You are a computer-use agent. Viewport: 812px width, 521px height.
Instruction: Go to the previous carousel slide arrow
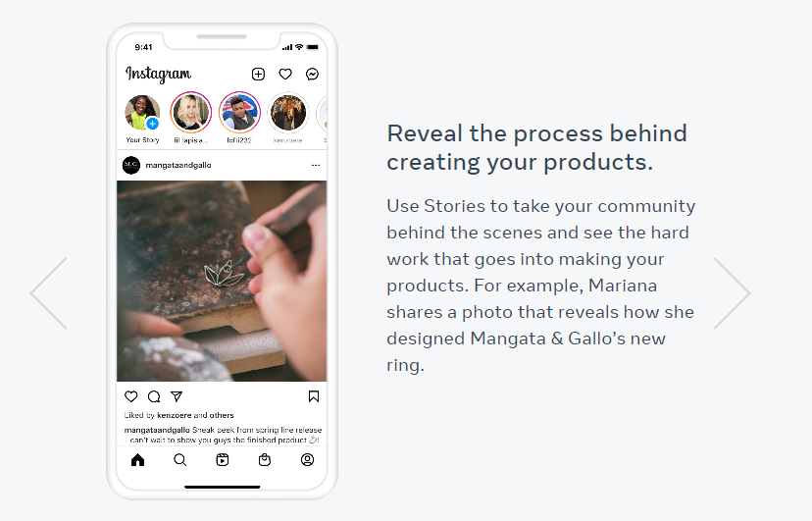coord(49,293)
